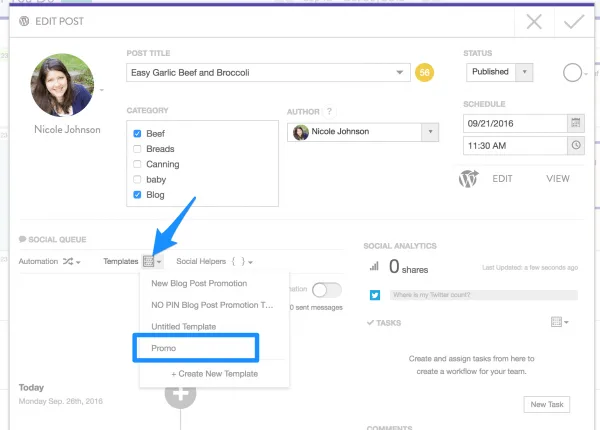The height and width of the screenshot is (430, 600).
Task: Check the Canning category checkbox
Action: [137, 164]
